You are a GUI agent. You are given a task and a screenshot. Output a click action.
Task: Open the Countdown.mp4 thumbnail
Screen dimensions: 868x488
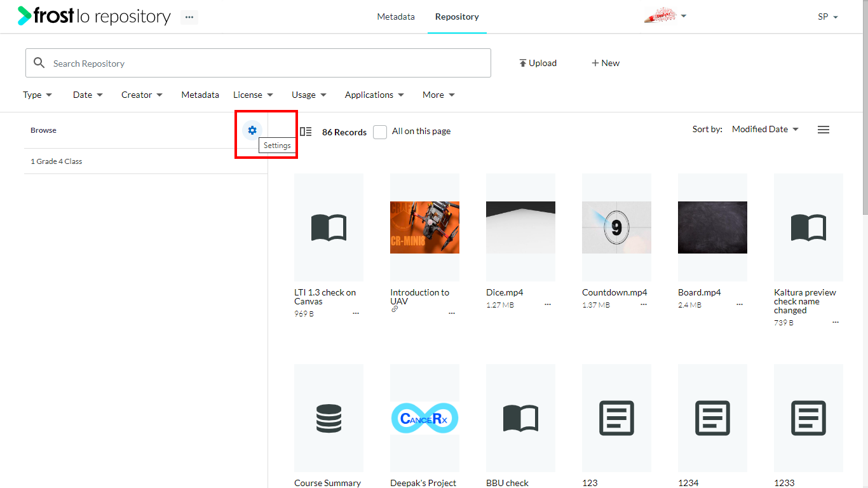tap(616, 227)
